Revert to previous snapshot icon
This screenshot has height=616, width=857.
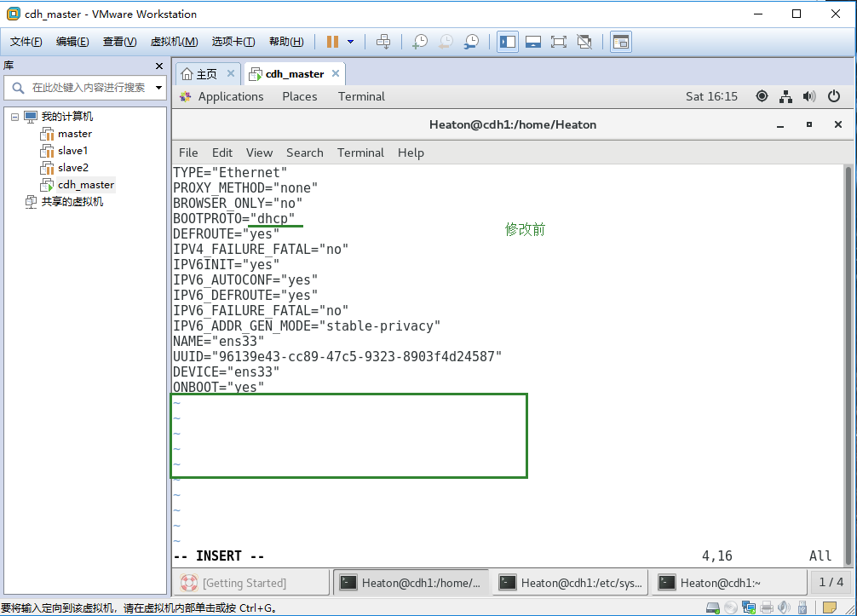click(x=446, y=42)
